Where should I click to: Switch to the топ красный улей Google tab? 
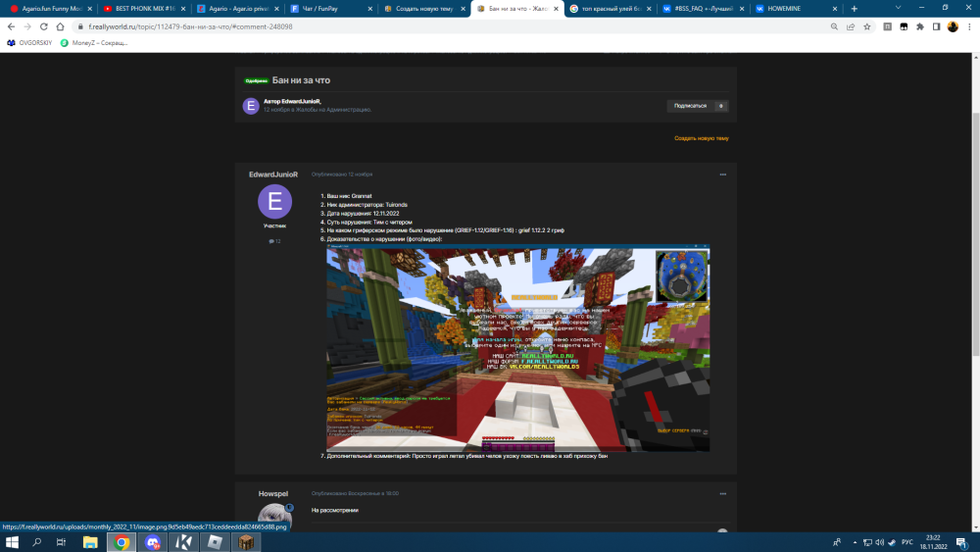611,9
